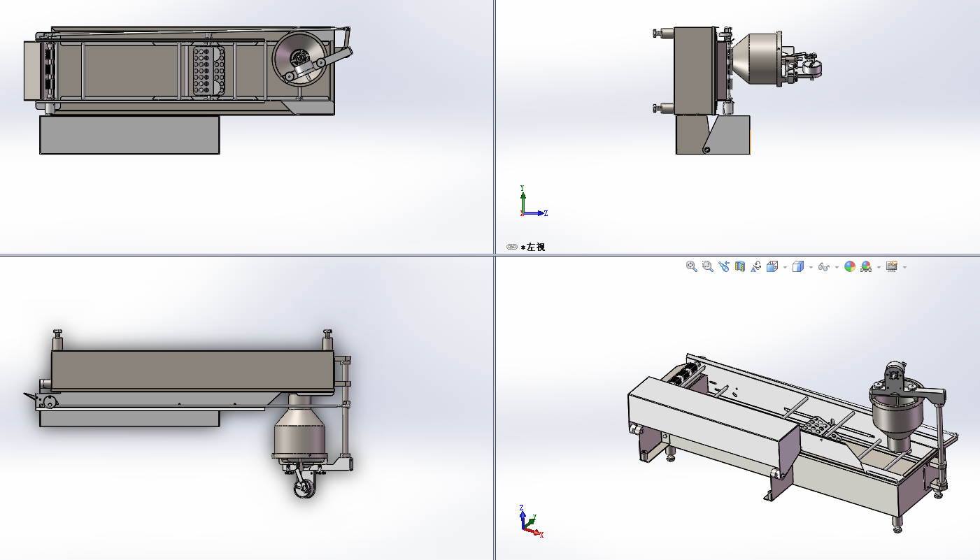The image size is (980, 560).
Task: Expand the Display Style dropdown arrow
Action: [x=810, y=267]
